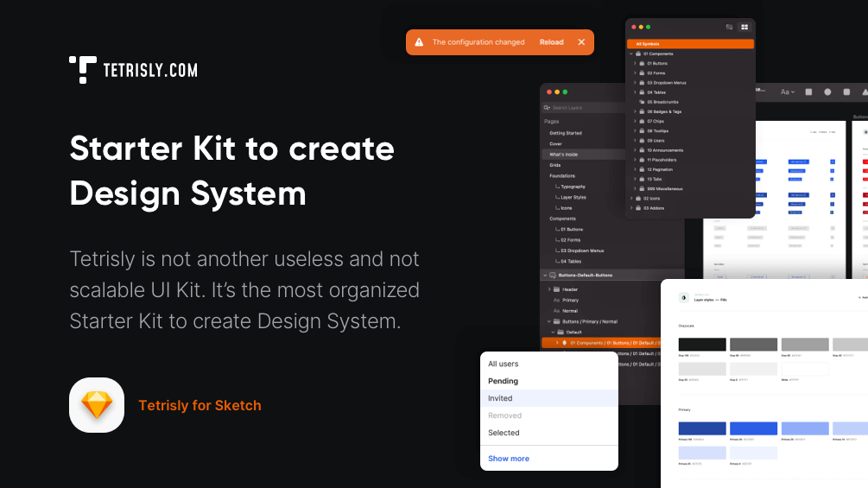Screen dimensions: 868x488
Task: Open the Typography page
Action: pos(573,187)
